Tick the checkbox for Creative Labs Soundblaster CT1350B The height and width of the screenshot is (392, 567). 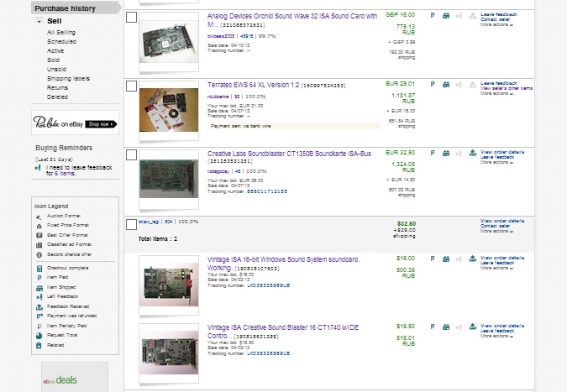[131, 154]
